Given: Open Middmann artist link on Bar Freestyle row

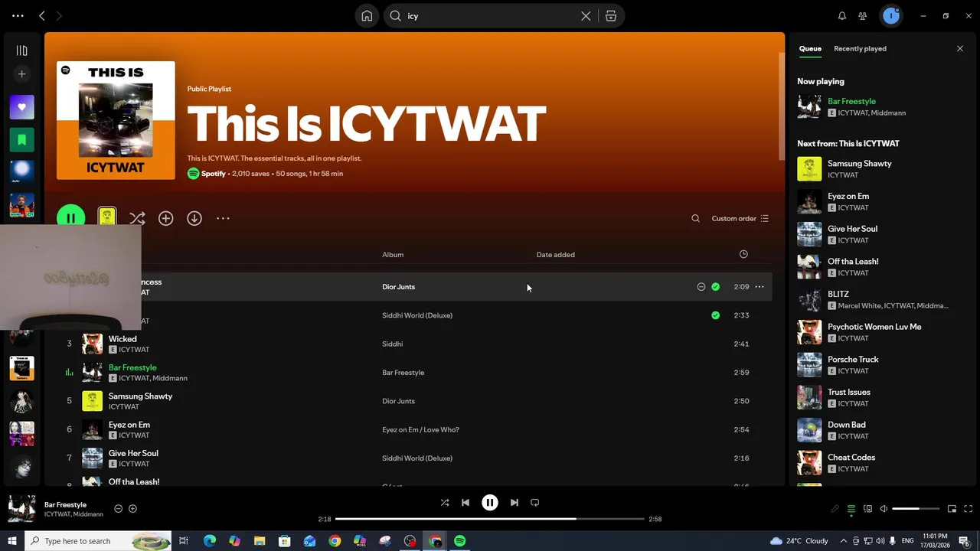Looking at the screenshot, I should 170,378.
